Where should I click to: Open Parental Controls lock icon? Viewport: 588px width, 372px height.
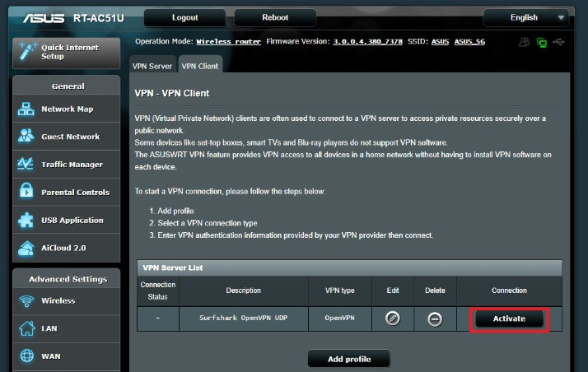coord(26,193)
